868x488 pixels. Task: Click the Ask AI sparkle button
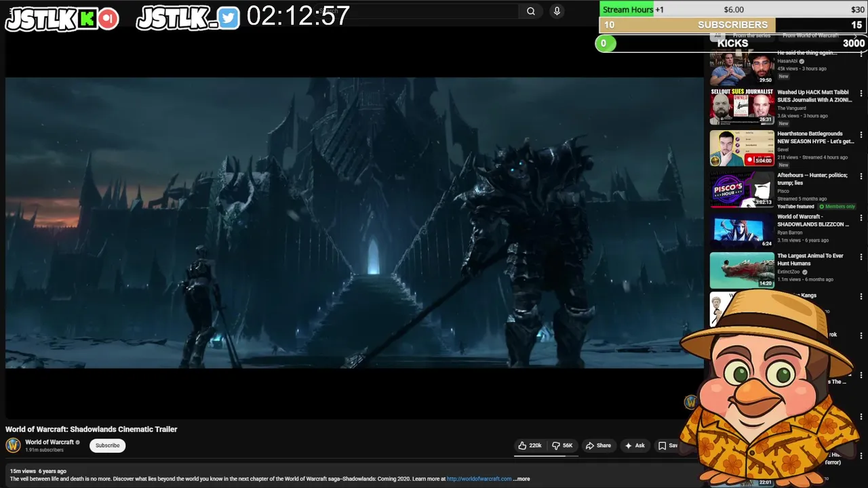pyautogui.click(x=635, y=445)
